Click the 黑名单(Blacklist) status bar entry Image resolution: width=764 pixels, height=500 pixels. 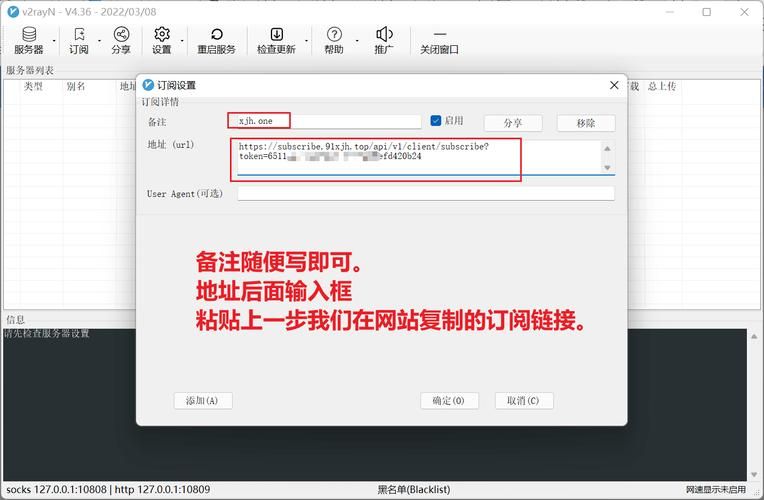coord(414,489)
